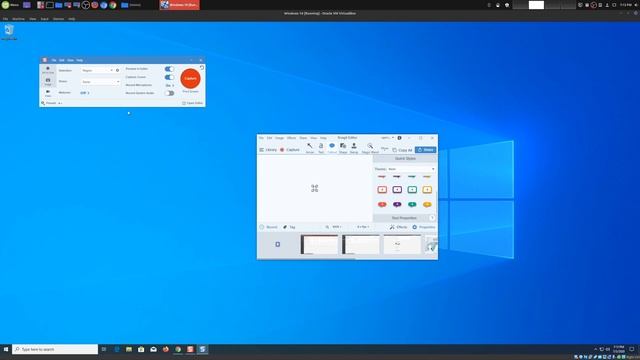Open the More tools dropdown in the editor
The height and width of the screenshot is (360, 640).
pyautogui.click(x=384, y=149)
